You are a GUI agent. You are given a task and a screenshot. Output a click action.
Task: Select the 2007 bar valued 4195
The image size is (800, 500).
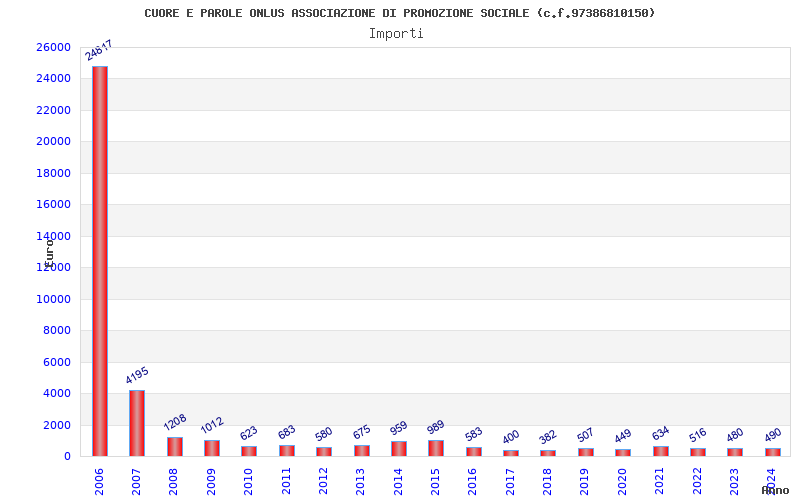[137, 423]
